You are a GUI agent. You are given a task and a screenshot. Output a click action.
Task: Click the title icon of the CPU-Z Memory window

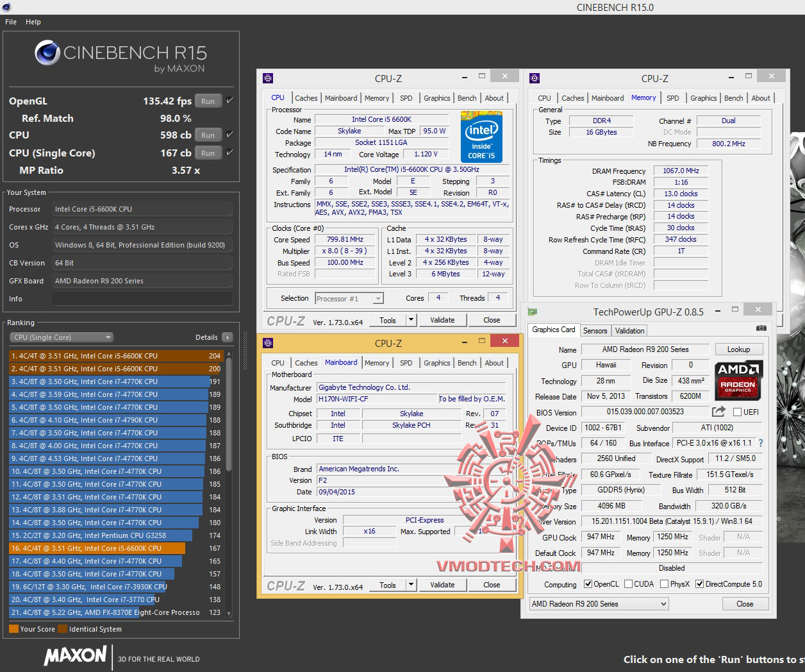coord(535,78)
